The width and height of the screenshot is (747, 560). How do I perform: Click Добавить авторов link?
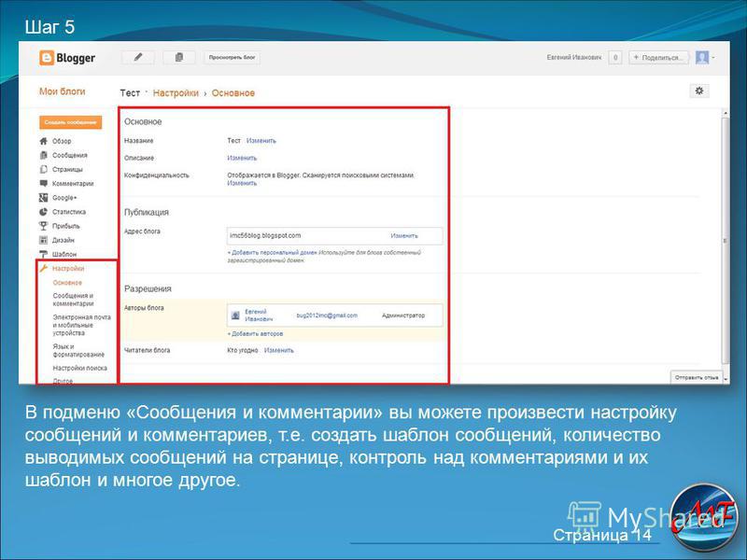coord(255,334)
